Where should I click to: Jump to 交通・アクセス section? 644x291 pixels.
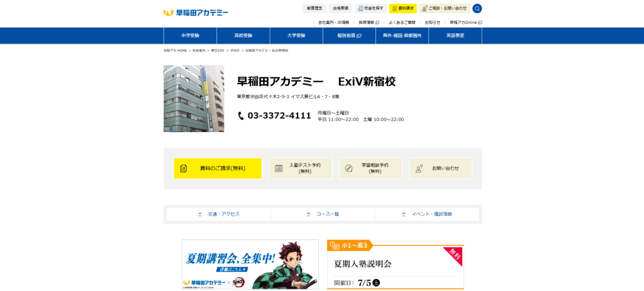tap(218, 214)
